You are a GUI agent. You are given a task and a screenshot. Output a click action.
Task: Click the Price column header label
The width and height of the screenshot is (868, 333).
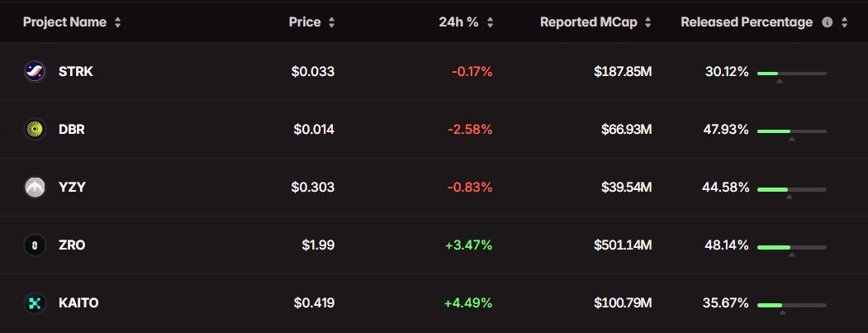tap(305, 22)
